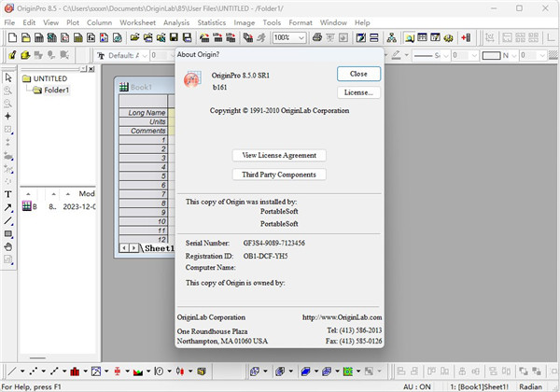This screenshot has height=392, width=560.
Task: Open Third Party Components
Action: pos(278,175)
